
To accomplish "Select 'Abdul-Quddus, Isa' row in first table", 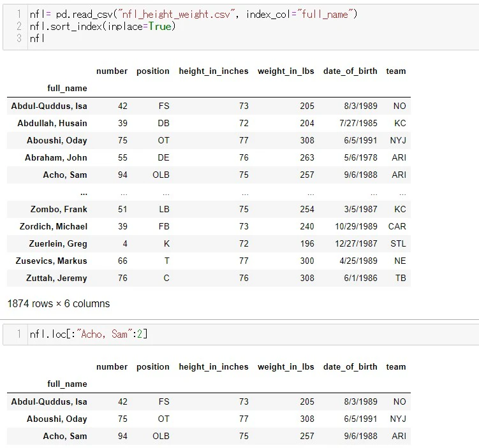I will (209, 106).
